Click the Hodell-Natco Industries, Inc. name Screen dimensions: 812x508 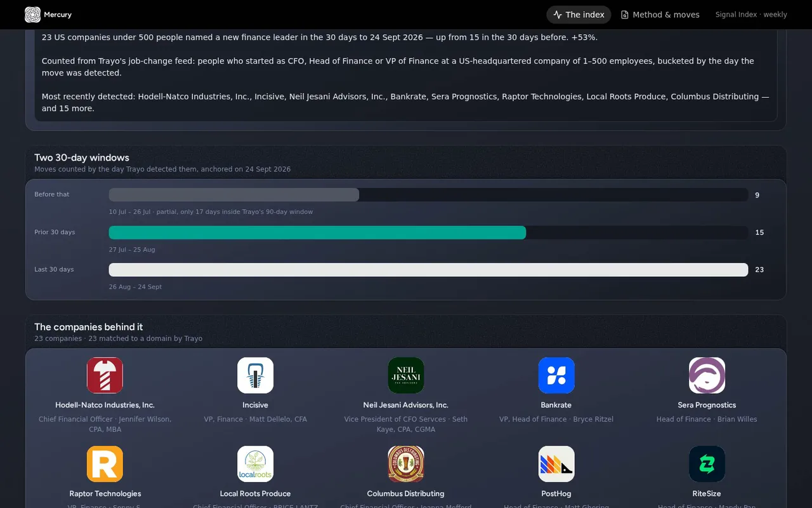point(105,405)
